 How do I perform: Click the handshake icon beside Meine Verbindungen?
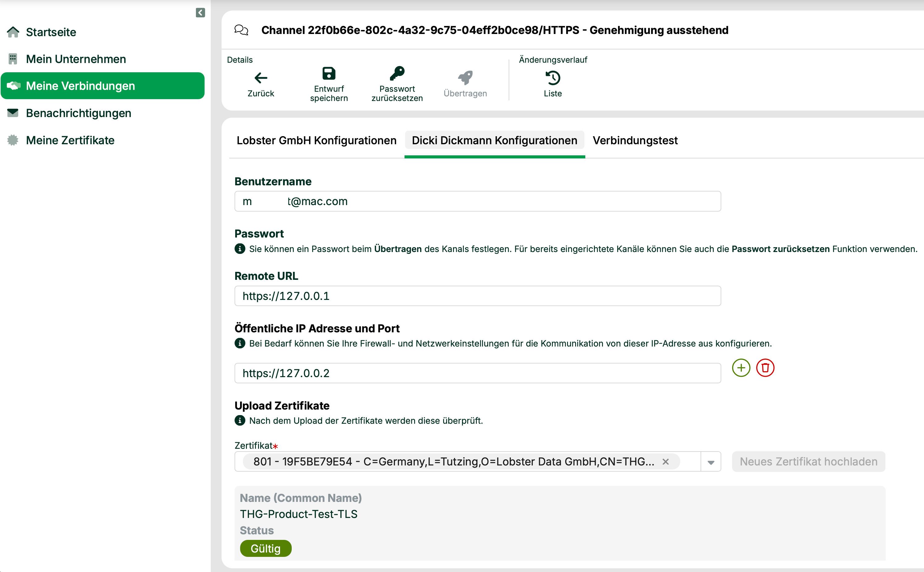click(14, 86)
